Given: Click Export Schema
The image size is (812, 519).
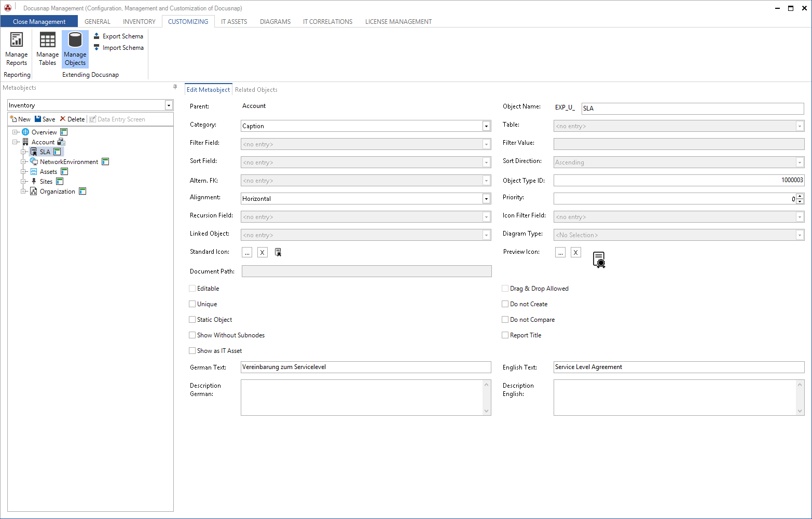Looking at the screenshot, I should (118, 36).
